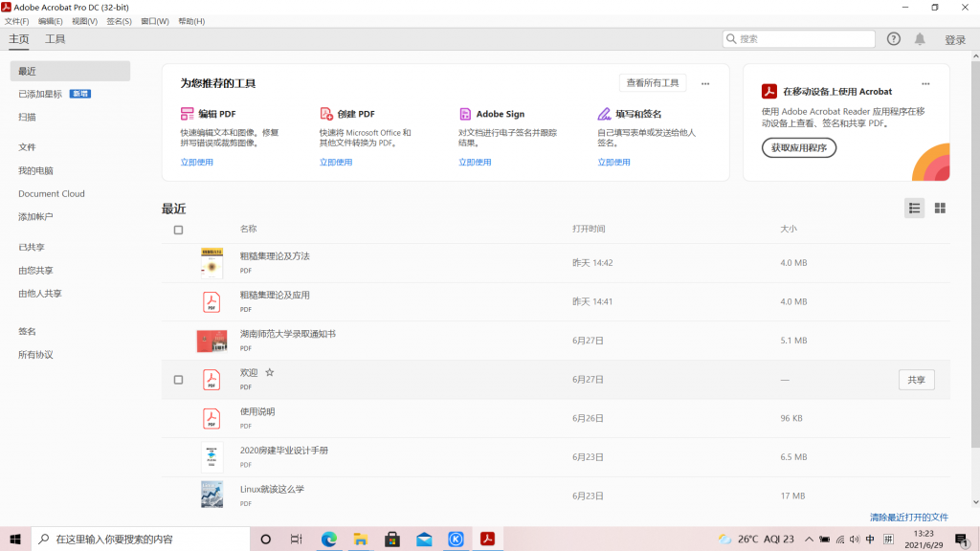Click the PDF icon of 欢迎 row
Image resolution: width=980 pixels, height=551 pixels.
[212, 380]
